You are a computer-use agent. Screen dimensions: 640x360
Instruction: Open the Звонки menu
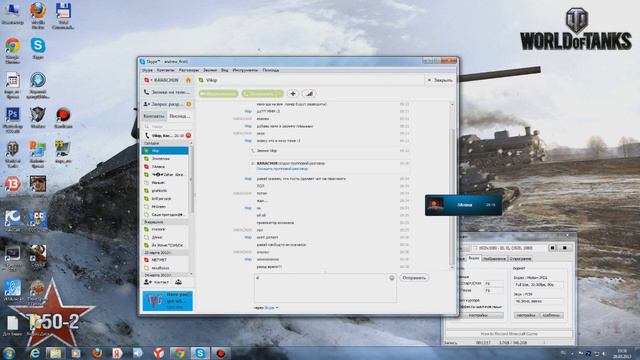(x=210, y=70)
